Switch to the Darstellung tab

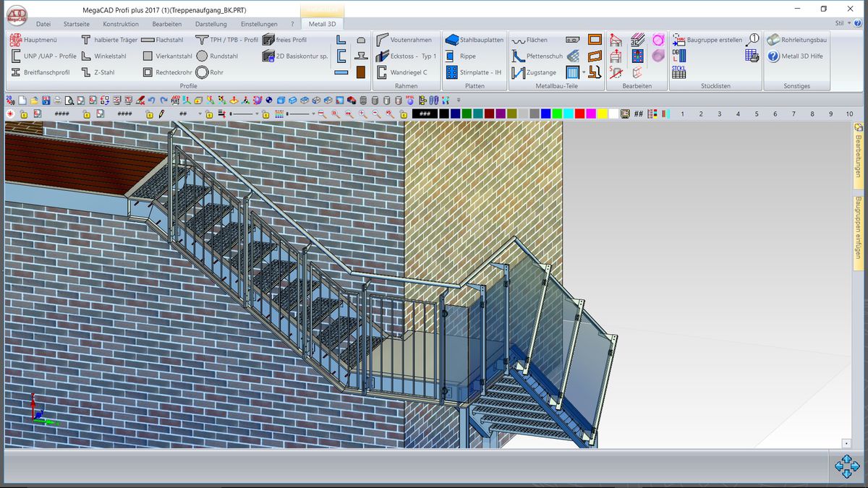click(210, 24)
